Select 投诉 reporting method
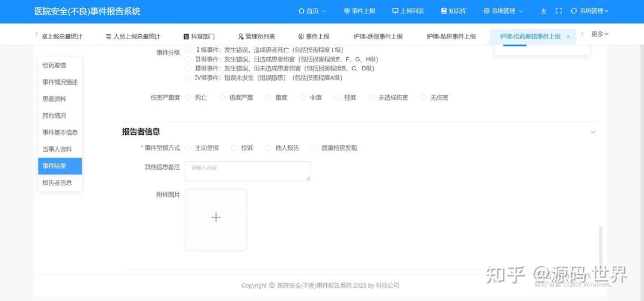This screenshot has height=301, width=644. coord(234,148)
